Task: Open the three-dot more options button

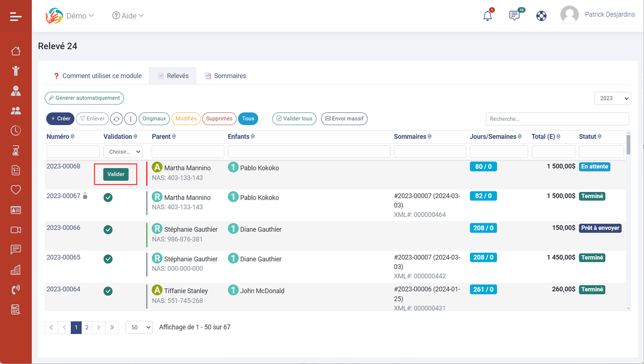Action: [x=131, y=119]
